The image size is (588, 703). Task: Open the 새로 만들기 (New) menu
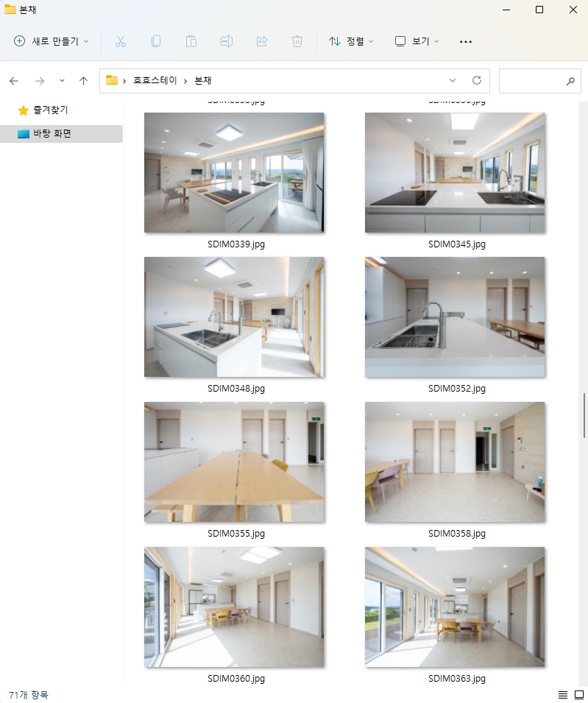coord(51,41)
